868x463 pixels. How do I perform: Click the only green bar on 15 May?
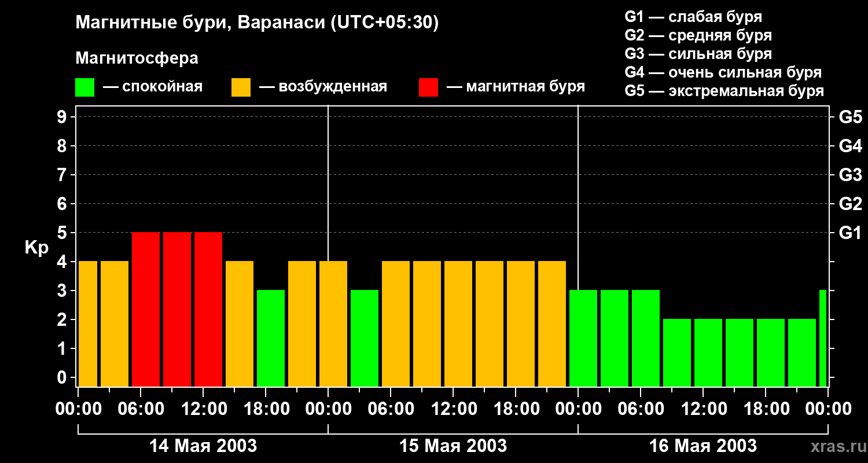point(365,338)
